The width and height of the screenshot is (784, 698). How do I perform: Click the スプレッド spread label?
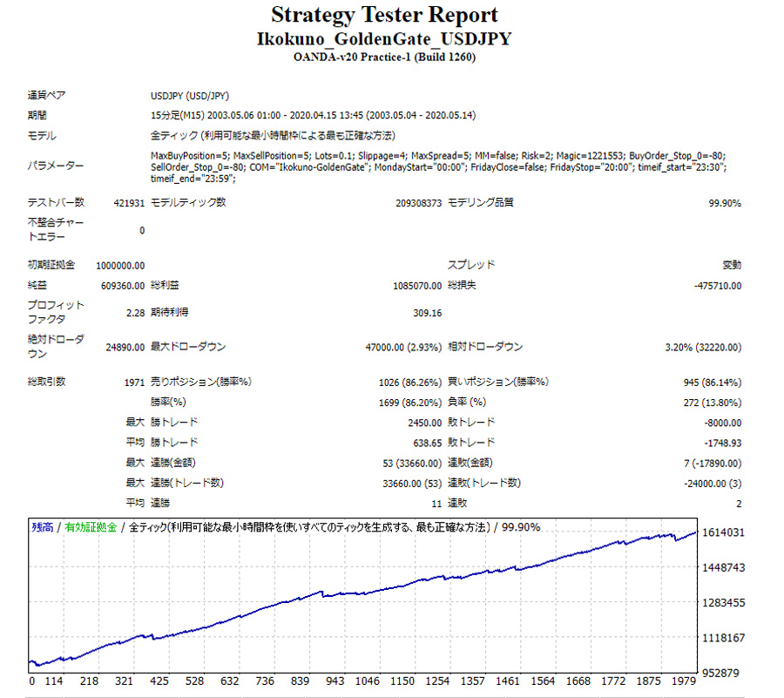[471, 265]
